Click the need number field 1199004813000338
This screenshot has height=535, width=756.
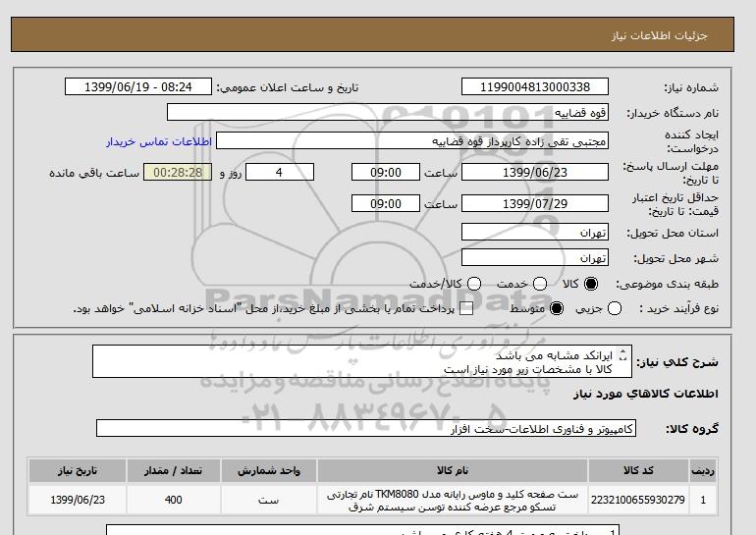coord(535,86)
